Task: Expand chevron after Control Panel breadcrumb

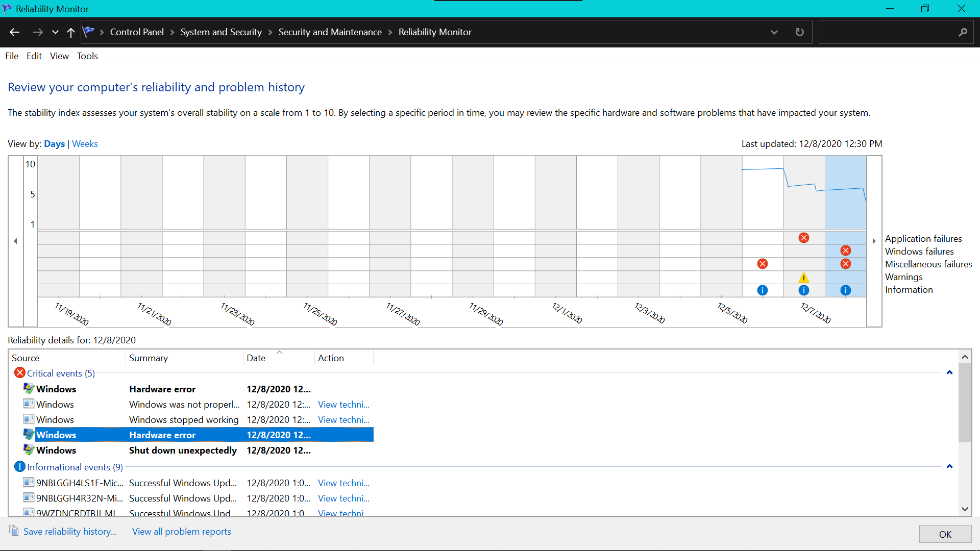Action: [x=172, y=32]
